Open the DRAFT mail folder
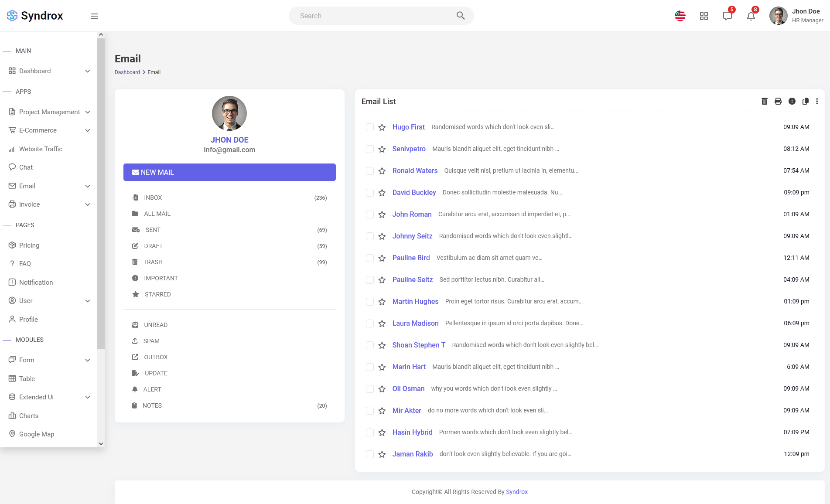Screen dimensions: 830x504 [229, 246]
